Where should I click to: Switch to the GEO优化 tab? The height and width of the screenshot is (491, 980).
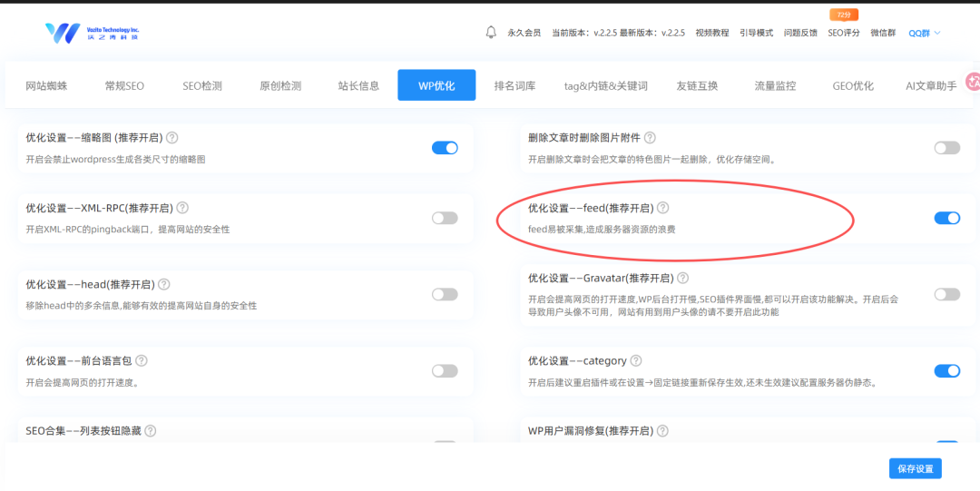pyautogui.click(x=853, y=85)
